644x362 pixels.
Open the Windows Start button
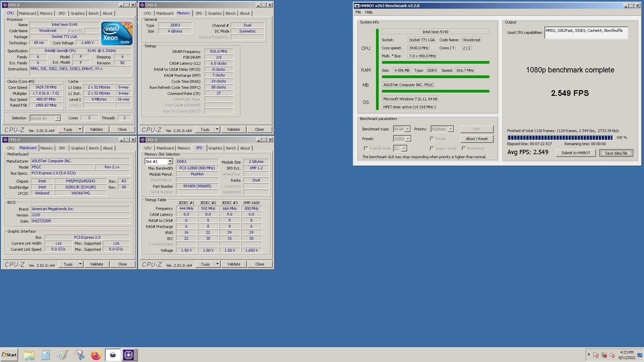point(9,355)
